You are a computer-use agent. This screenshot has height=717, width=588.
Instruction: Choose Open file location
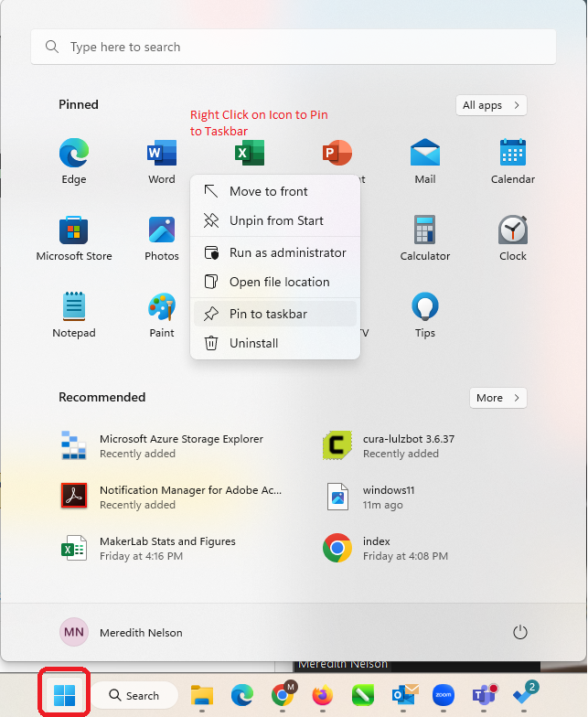274,282
